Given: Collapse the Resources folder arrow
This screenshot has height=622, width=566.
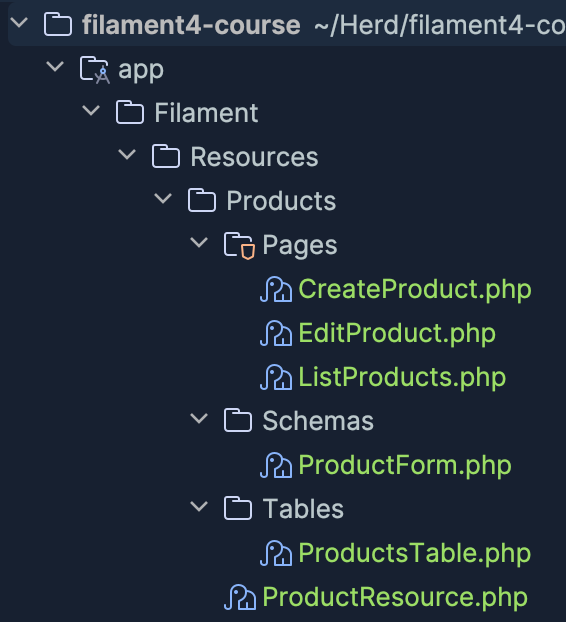Looking at the screenshot, I should [127, 154].
